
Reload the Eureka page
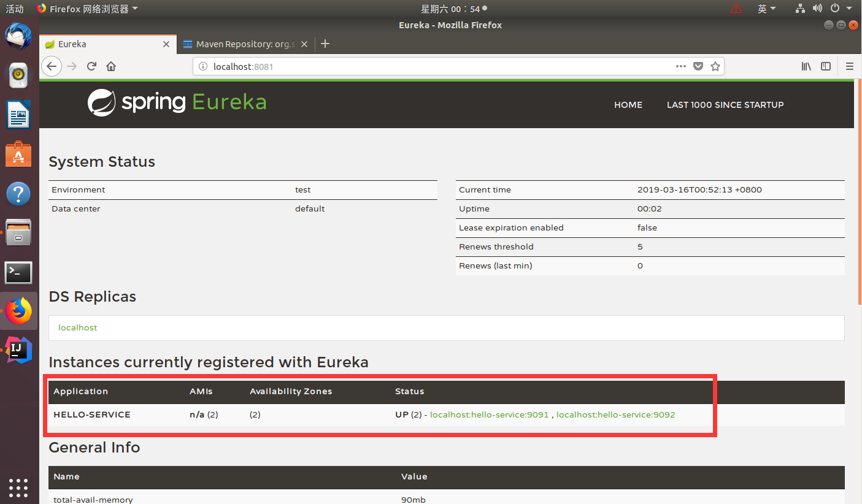(91, 66)
